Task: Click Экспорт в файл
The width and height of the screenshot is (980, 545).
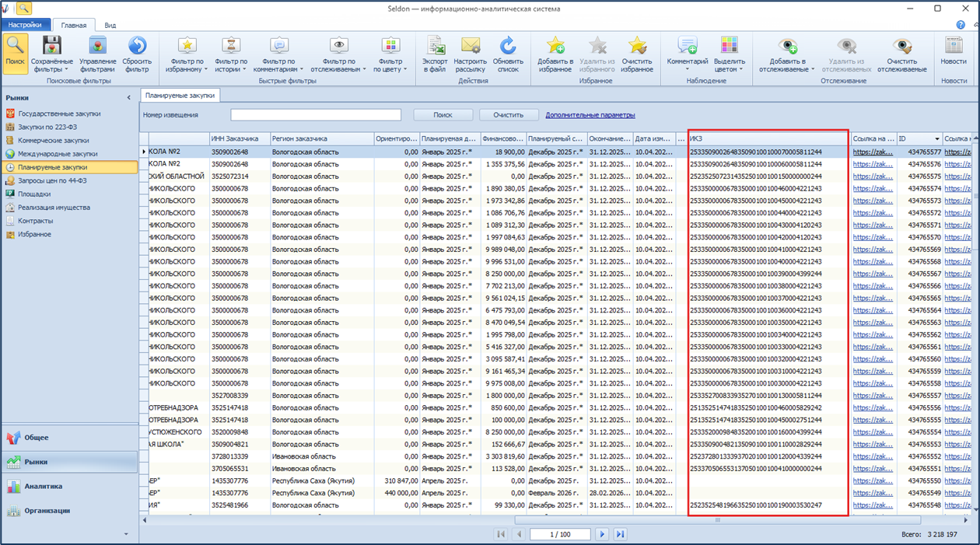Action: click(435, 54)
